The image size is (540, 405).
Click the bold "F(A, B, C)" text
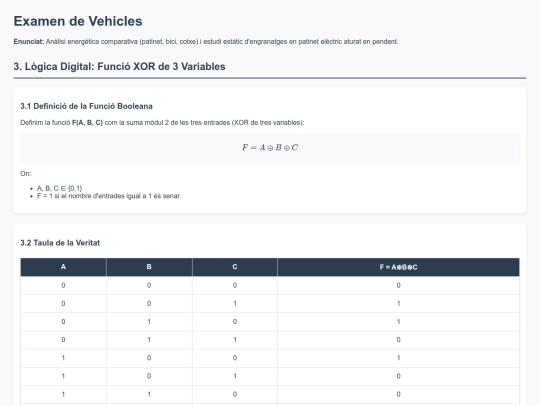[87, 123]
